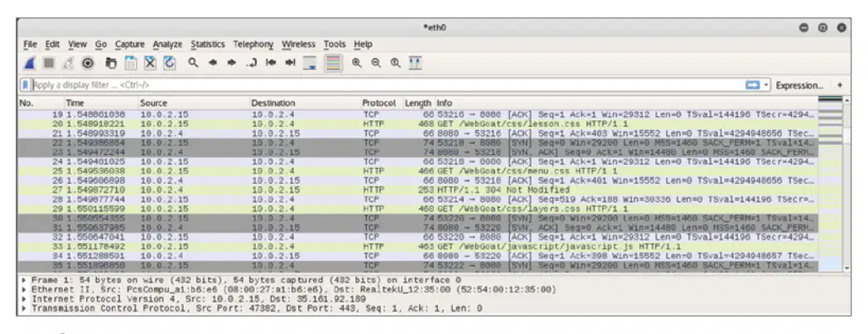Go to a specified packet

[251, 63]
